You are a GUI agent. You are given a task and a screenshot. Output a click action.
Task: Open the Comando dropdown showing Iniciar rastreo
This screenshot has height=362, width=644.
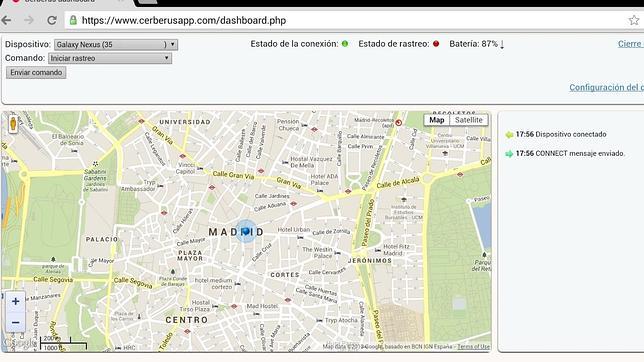pyautogui.click(x=110, y=58)
